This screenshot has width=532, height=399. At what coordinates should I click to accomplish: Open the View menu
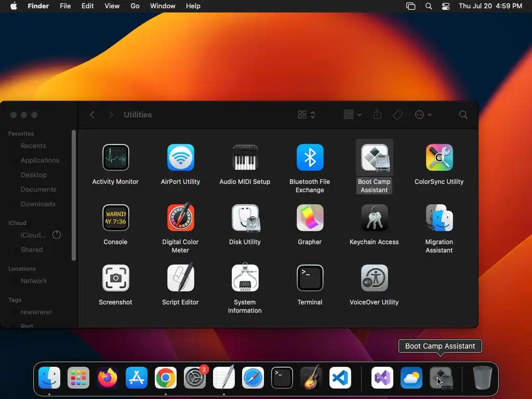coord(112,6)
